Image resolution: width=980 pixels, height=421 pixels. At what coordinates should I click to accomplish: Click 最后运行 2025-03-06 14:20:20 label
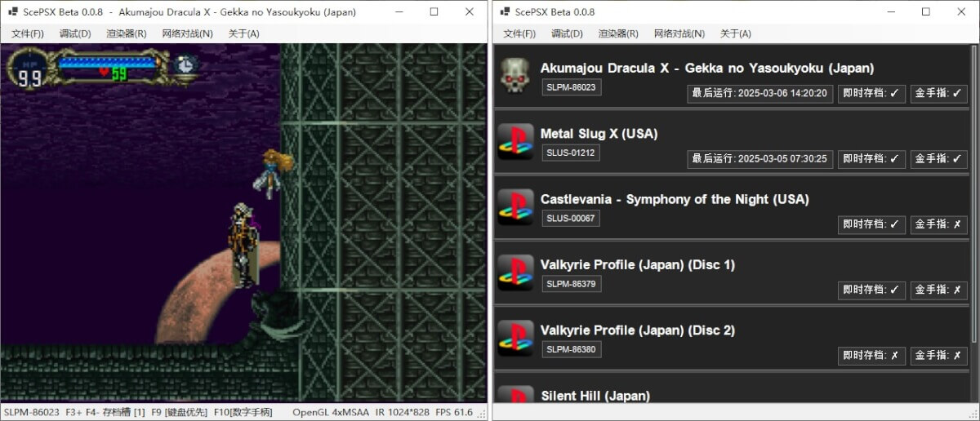coord(759,93)
